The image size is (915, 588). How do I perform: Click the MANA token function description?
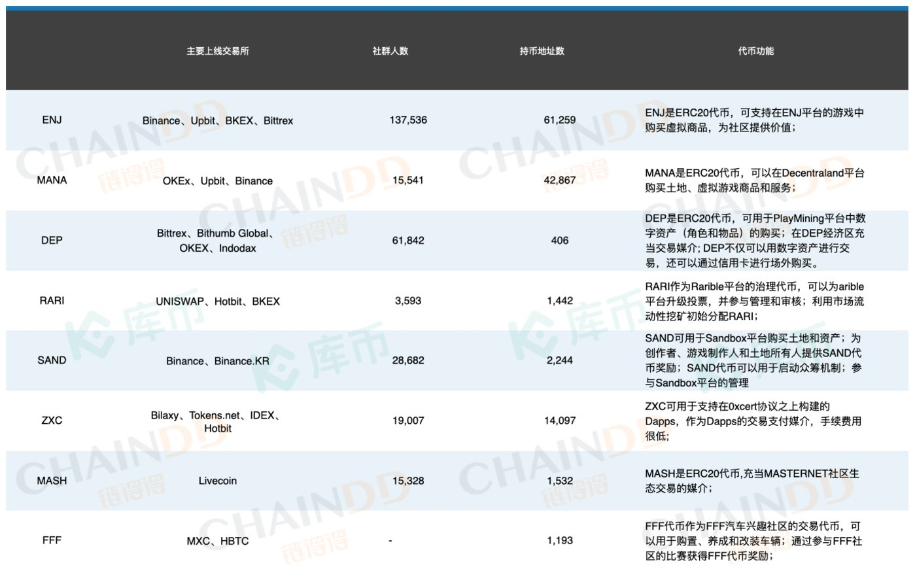coord(755,181)
